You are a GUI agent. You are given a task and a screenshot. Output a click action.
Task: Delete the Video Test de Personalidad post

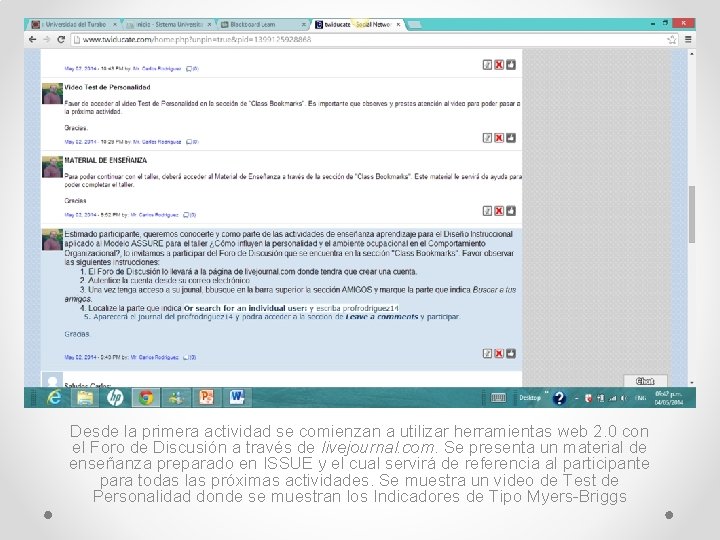(x=499, y=138)
